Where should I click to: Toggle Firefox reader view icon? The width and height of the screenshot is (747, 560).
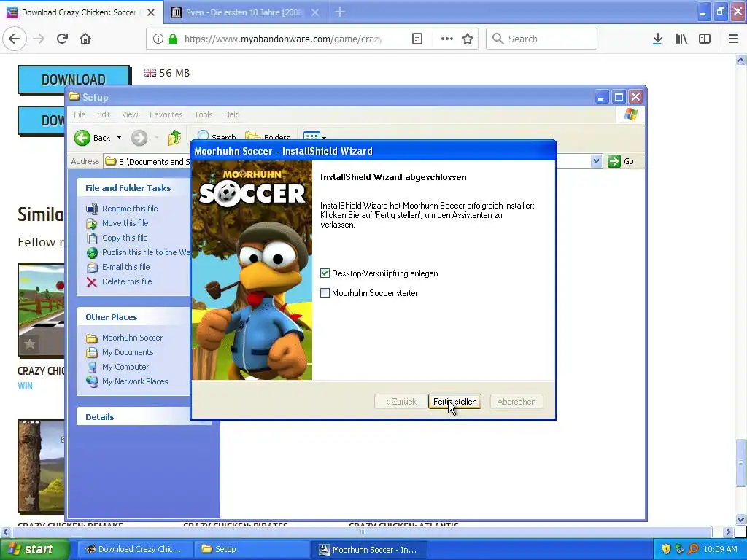pos(417,39)
